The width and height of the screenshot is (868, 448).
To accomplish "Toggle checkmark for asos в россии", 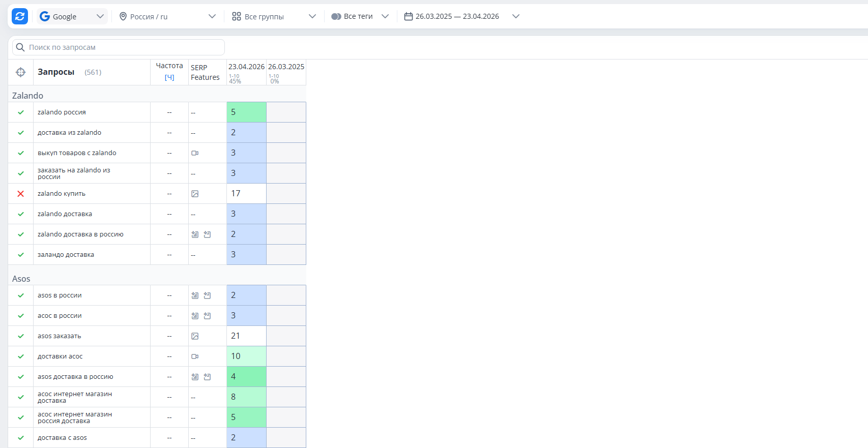I will 21,295.
